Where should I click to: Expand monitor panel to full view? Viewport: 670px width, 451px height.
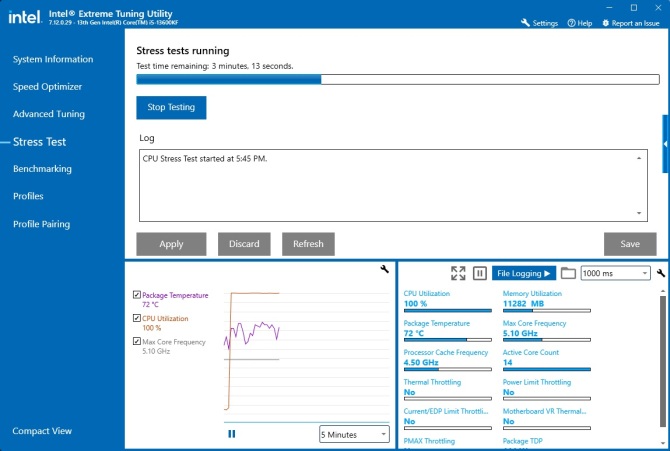[458, 273]
